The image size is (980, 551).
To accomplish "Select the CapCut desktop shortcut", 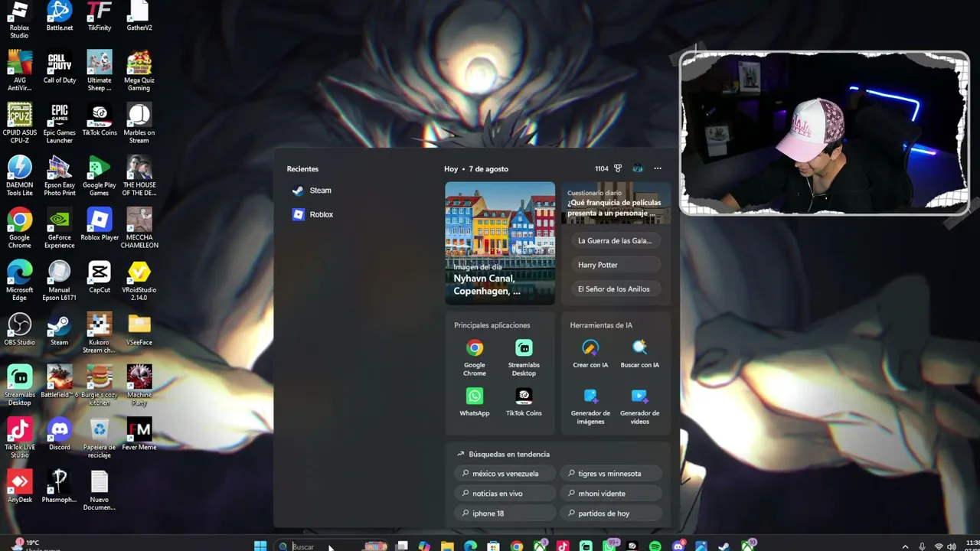I will pos(100,278).
